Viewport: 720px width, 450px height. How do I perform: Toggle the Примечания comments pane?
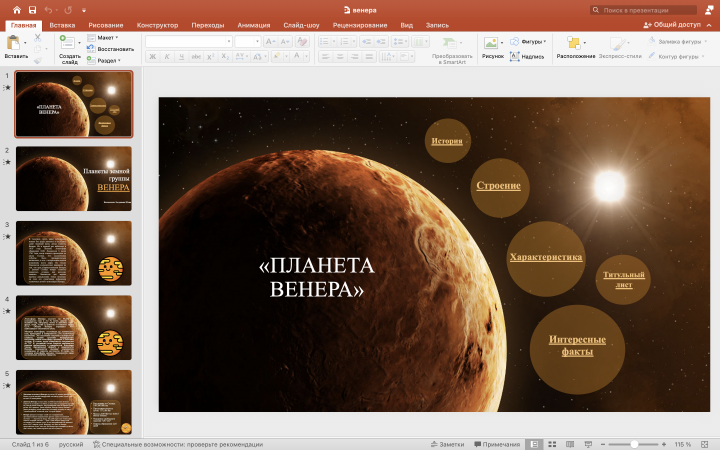496,443
